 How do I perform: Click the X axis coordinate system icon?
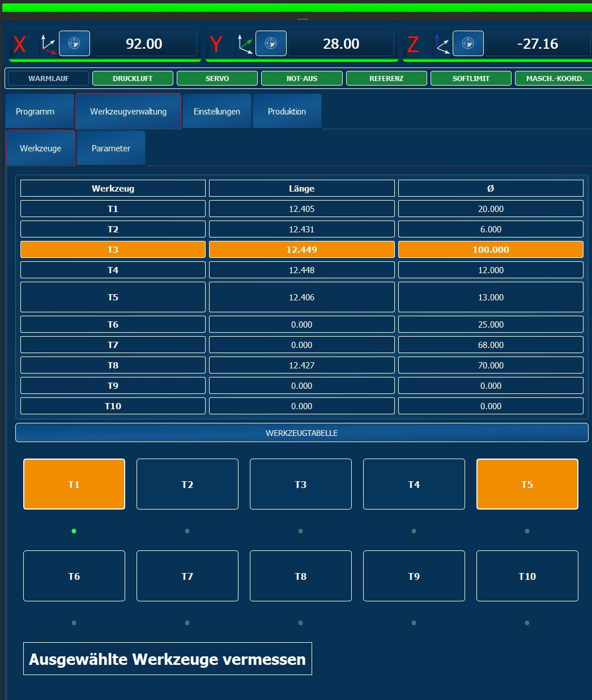pos(49,44)
